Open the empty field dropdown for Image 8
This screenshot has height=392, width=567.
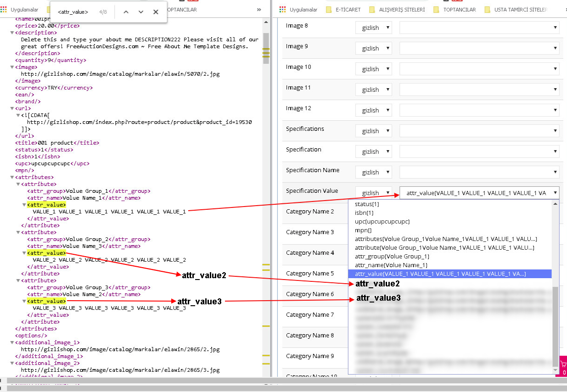(x=479, y=28)
